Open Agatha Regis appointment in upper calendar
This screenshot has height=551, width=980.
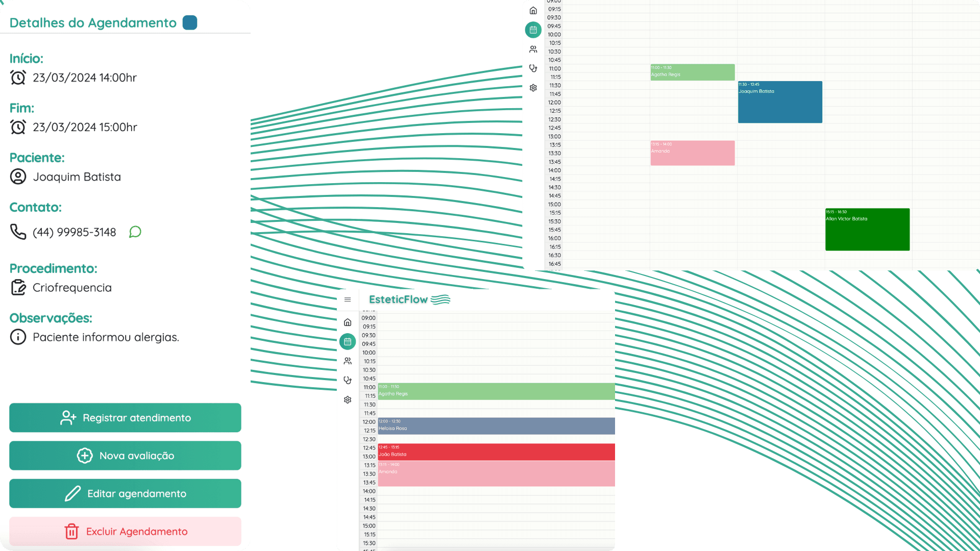click(x=693, y=72)
